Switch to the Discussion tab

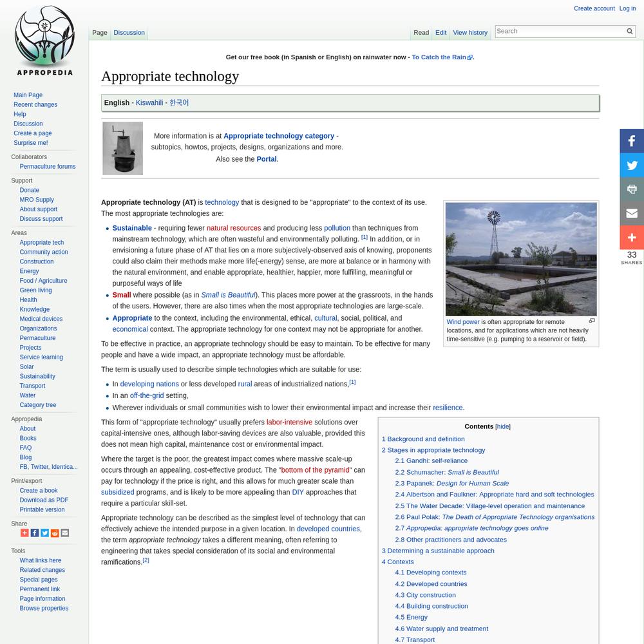129,32
